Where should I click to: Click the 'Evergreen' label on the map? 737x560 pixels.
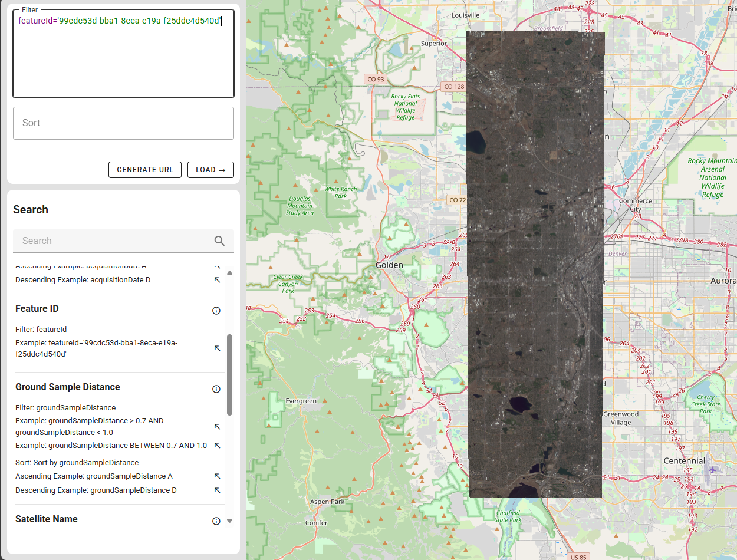[301, 401]
